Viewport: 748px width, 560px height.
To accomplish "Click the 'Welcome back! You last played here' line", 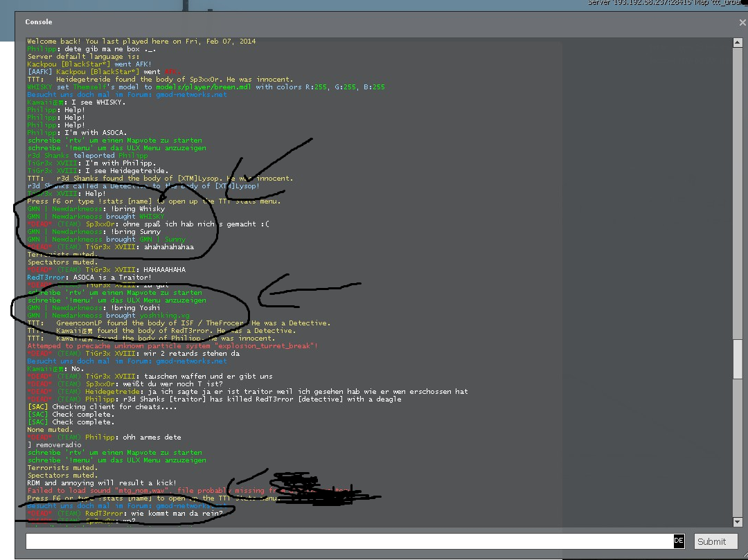I will pyautogui.click(x=141, y=42).
